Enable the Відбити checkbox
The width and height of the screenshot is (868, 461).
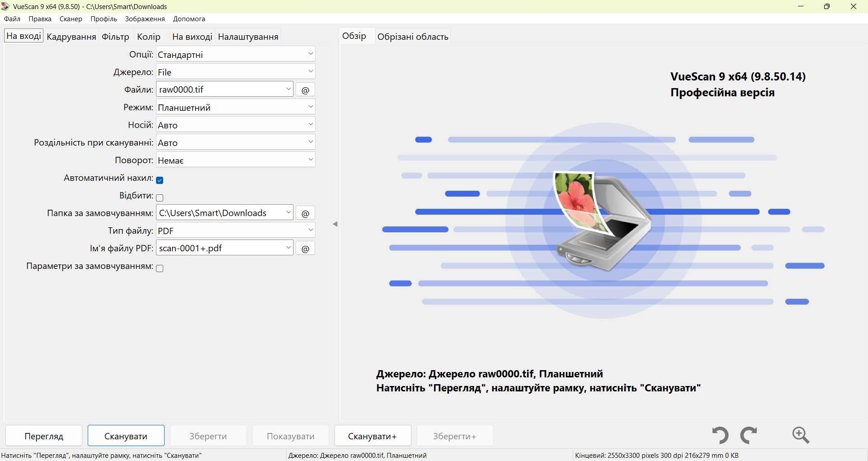tap(160, 198)
